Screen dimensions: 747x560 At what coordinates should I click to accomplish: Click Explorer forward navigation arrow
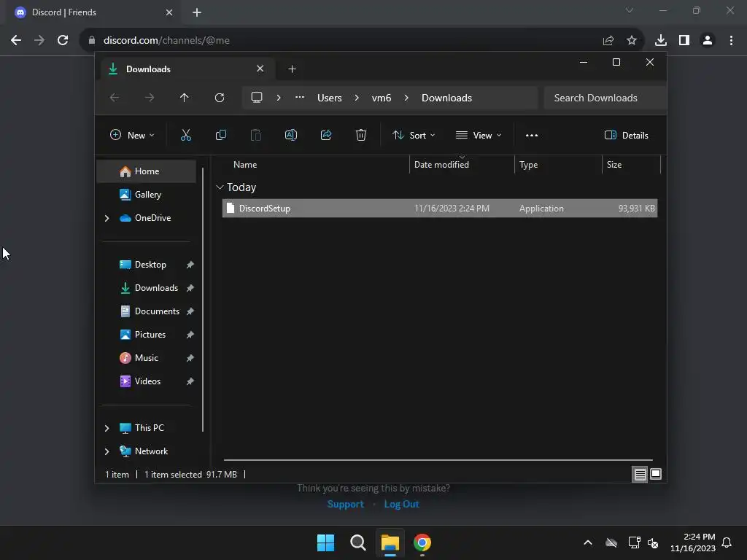[x=150, y=98]
